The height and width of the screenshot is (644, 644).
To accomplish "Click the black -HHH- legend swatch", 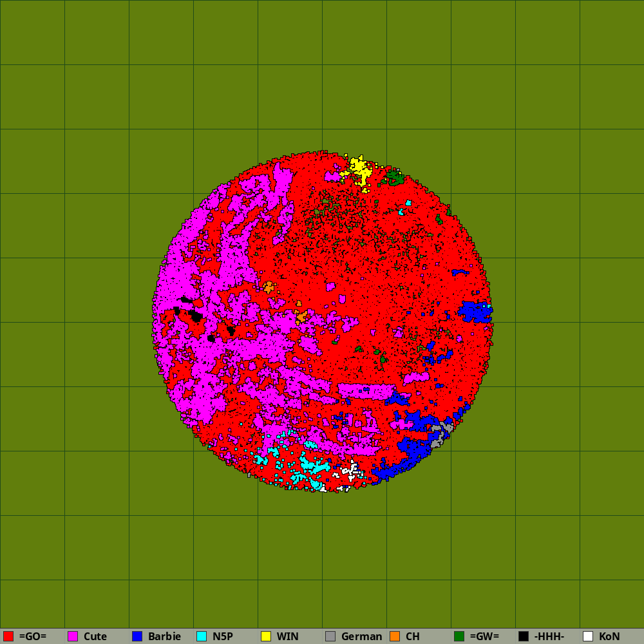I will pyautogui.click(x=524, y=636).
